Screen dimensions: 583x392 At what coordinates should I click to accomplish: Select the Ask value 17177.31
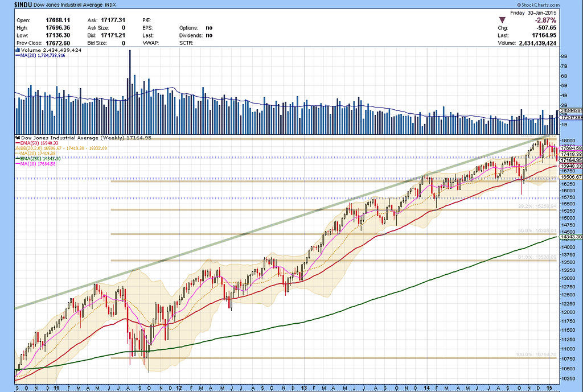113,20
